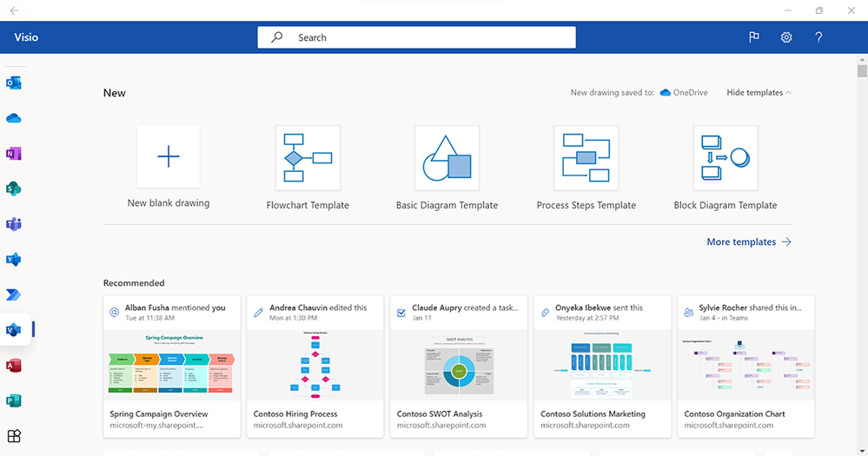The height and width of the screenshot is (456, 868).
Task: Open Publisher from the sidebar
Action: point(14,400)
